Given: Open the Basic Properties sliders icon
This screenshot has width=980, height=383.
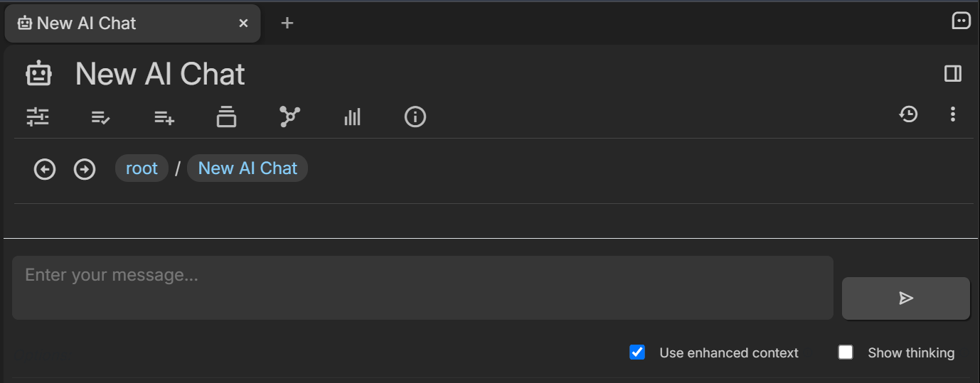Looking at the screenshot, I should click(38, 116).
